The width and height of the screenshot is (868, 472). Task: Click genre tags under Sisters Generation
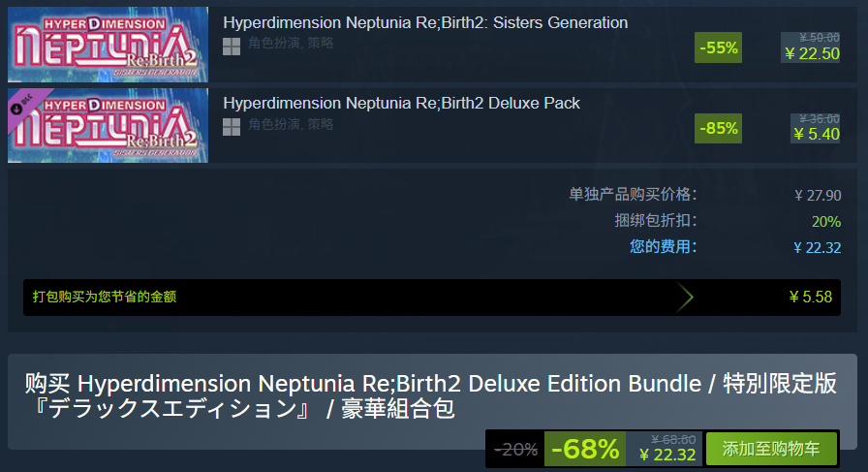point(291,44)
